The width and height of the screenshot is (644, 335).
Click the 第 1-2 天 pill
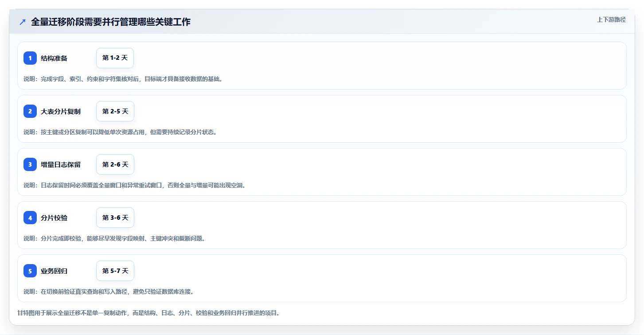[x=115, y=58]
